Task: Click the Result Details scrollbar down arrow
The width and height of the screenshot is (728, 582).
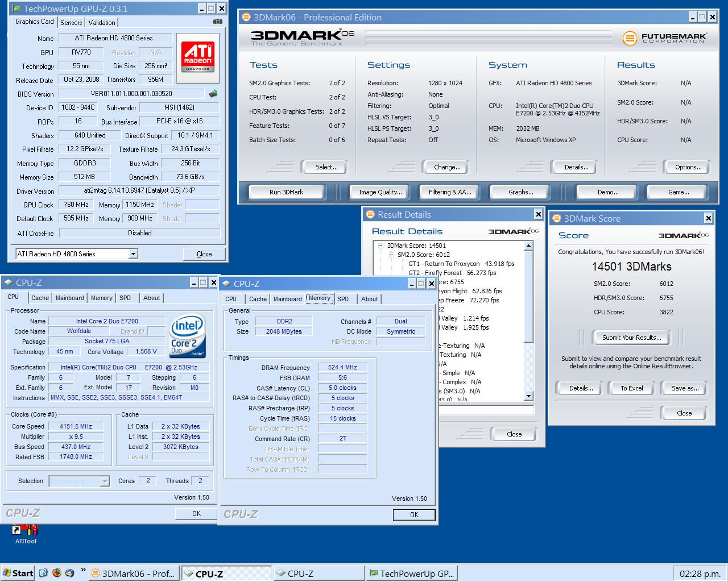Action: [x=528, y=396]
